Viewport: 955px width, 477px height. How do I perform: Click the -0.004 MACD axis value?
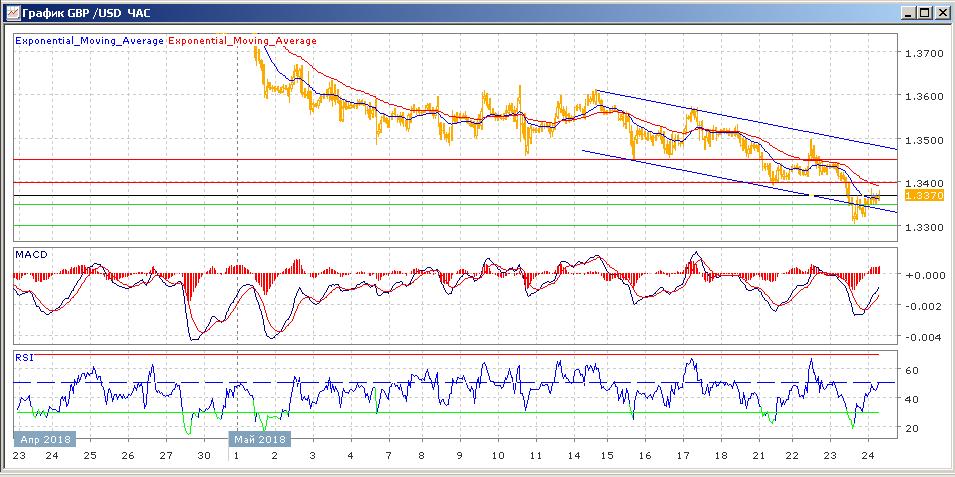[921, 337]
